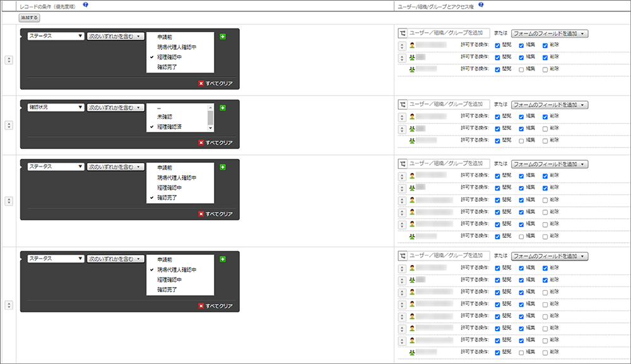Open organization picker icon in first access row

pyautogui.click(x=403, y=33)
